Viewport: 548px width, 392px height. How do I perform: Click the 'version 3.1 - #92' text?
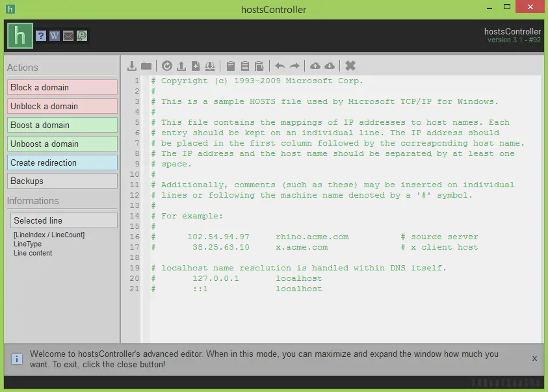click(514, 40)
